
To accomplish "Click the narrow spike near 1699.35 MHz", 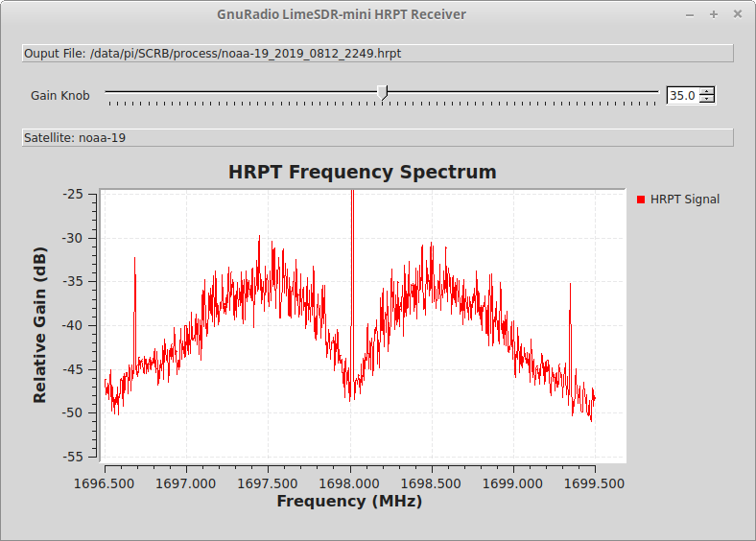I will coord(570,317).
